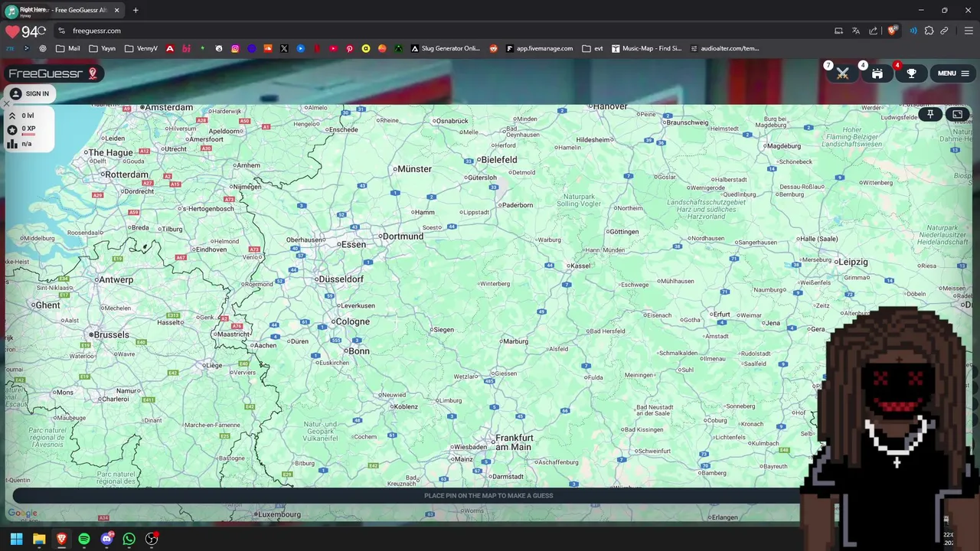Select the Free GeoGuessr browser tab
Viewport: 980px width, 551px height.
(63, 10)
